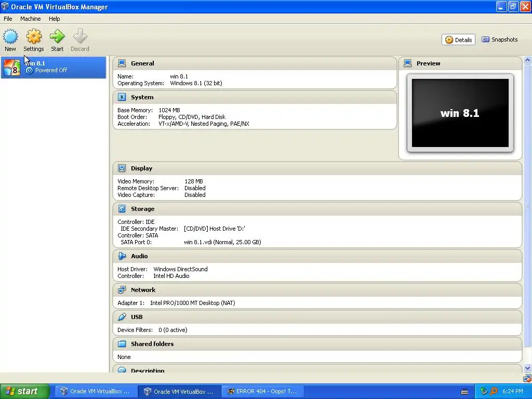
Task: Switch to second Oracle VM VirtualBox taskbar button
Action: click(x=180, y=392)
